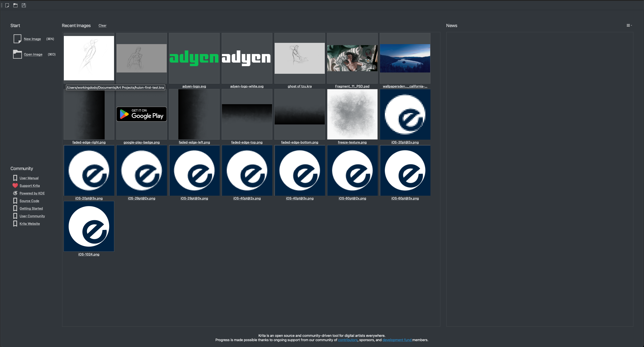This screenshot has width=644, height=347.
Task: Open the google-play-badge.png thumbnail
Action: click(141, 114)
